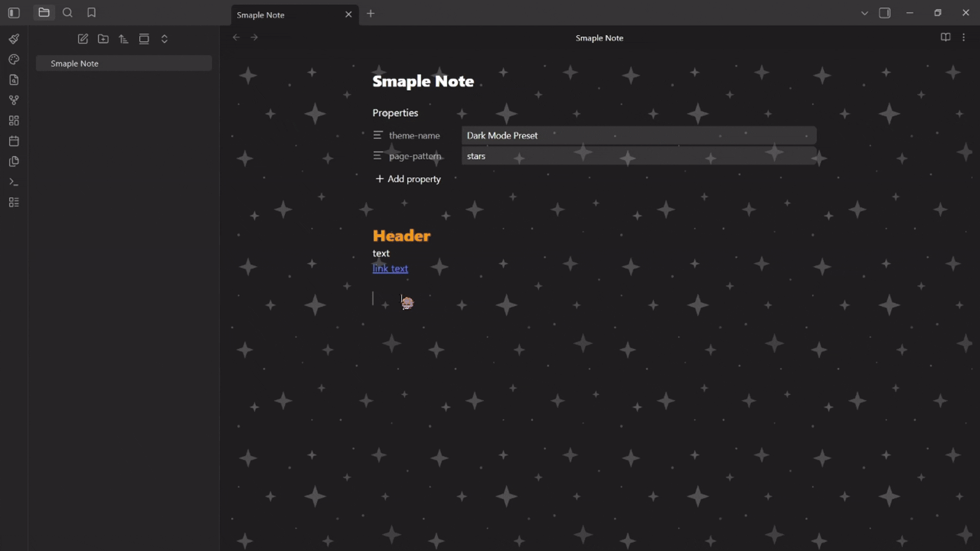The height and width of the screenshot is (551, 980).
Task: Create a new folder icon
Action: tap(103, 39)
